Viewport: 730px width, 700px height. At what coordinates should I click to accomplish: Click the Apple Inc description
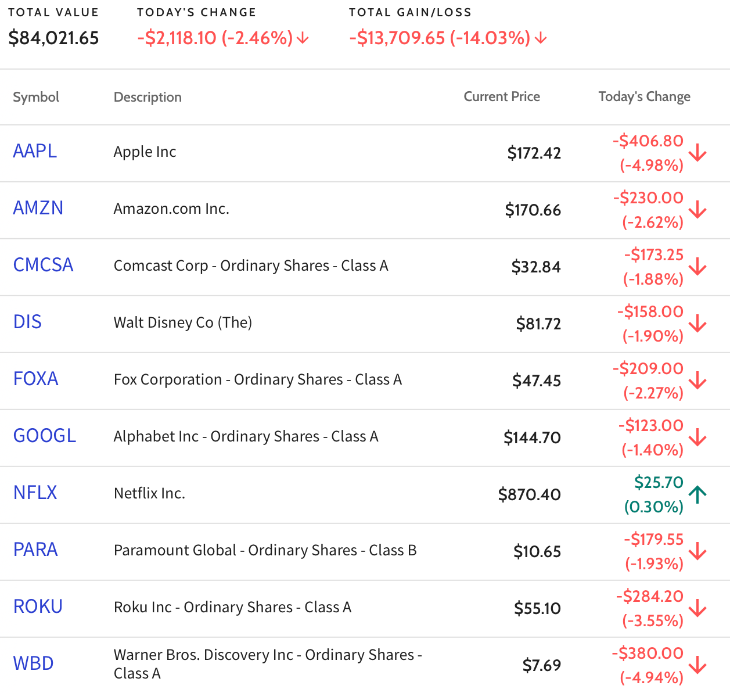coord(145,152)
